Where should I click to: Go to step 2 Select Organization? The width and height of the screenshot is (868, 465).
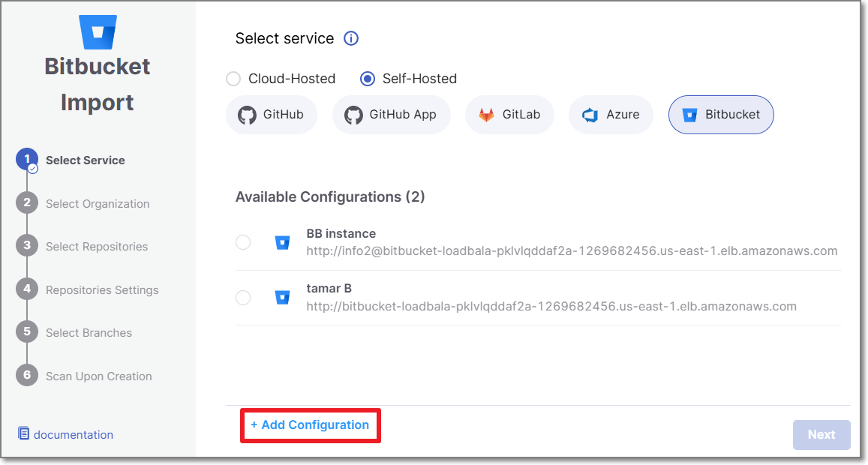[x=97, y=203]
